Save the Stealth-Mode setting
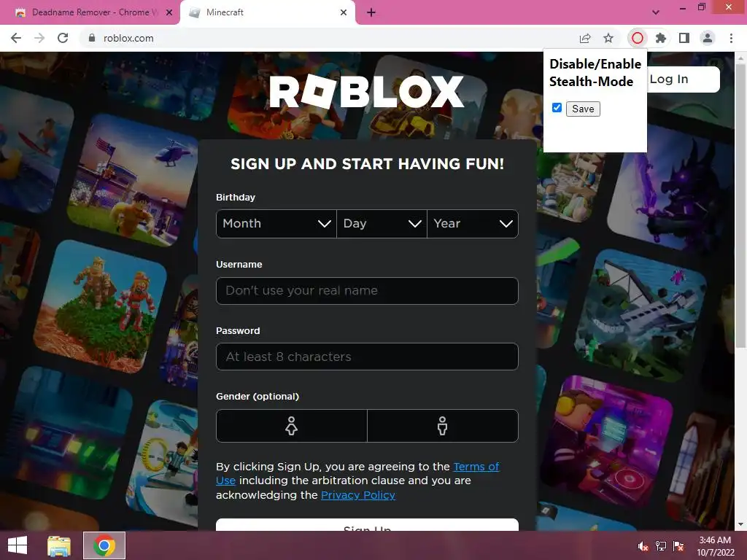Image resolution: width=747 pixels, height=560 pixels. point(583,109)
